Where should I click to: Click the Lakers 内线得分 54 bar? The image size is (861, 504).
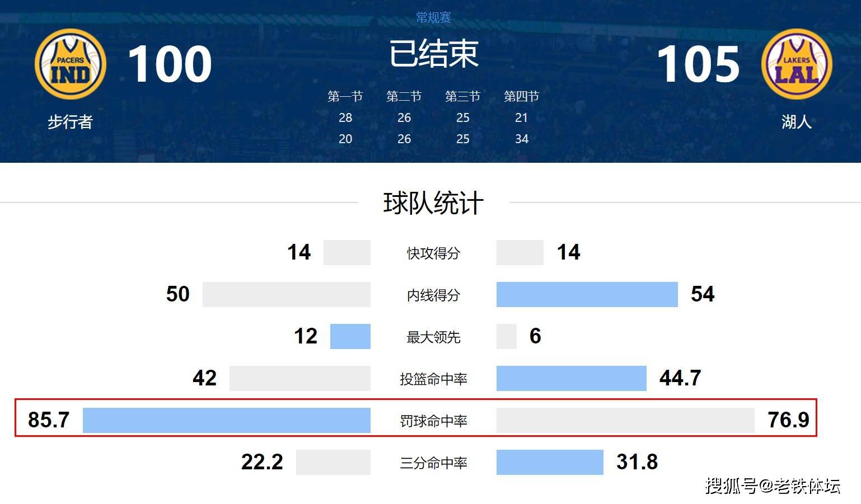click(x=587, y=294)
